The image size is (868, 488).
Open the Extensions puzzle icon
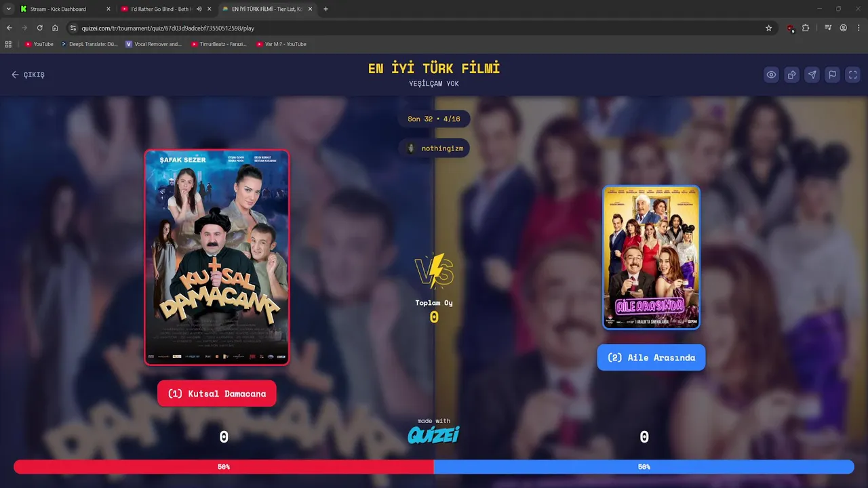pos(806,28)
